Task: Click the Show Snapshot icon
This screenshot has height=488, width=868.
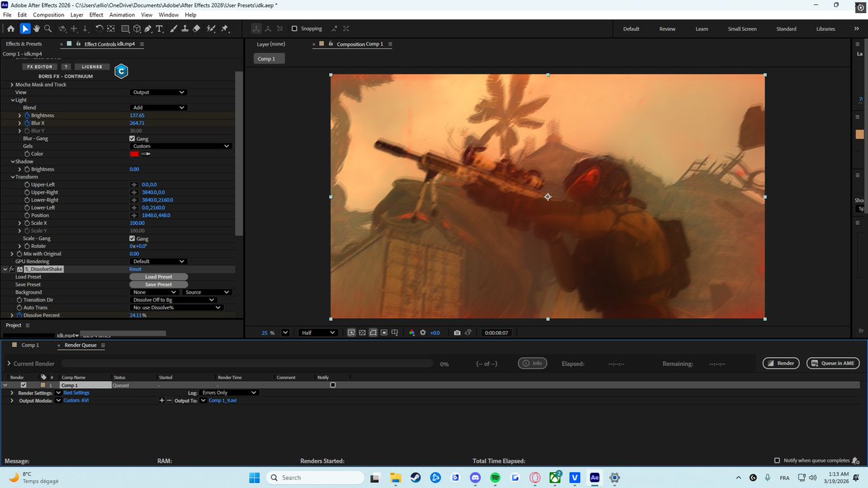Action: tap(469, 333)
